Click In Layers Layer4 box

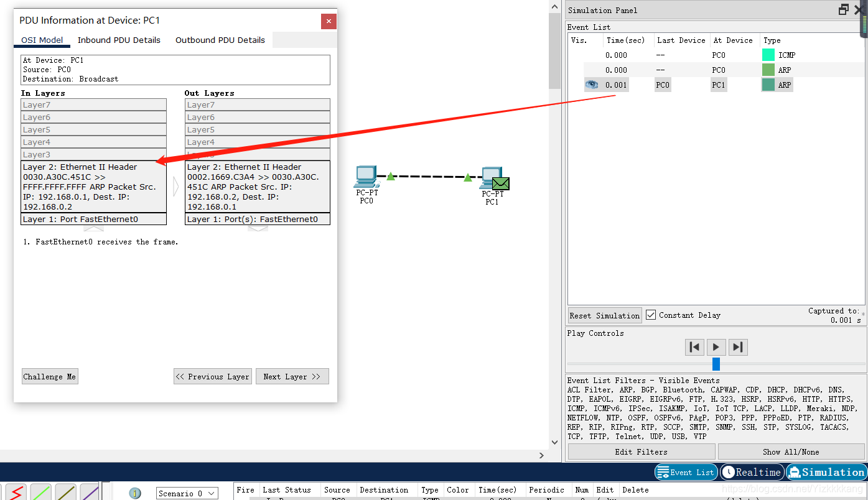pos(93,142)
